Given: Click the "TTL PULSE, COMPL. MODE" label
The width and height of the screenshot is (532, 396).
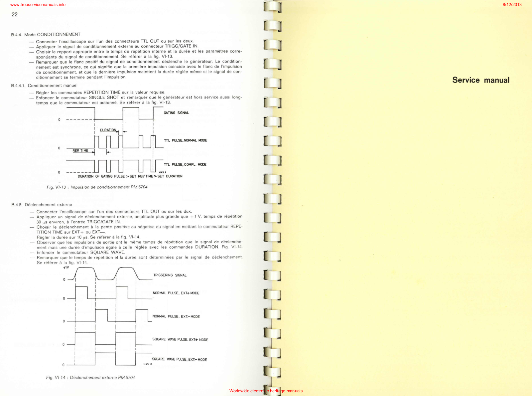Looking at the screenshot, I should (185, 164).
